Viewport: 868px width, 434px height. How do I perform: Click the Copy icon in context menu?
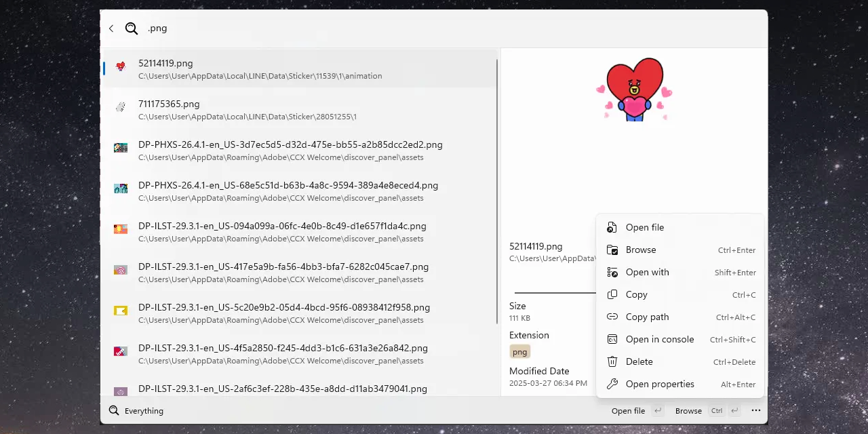click(612, 294)
